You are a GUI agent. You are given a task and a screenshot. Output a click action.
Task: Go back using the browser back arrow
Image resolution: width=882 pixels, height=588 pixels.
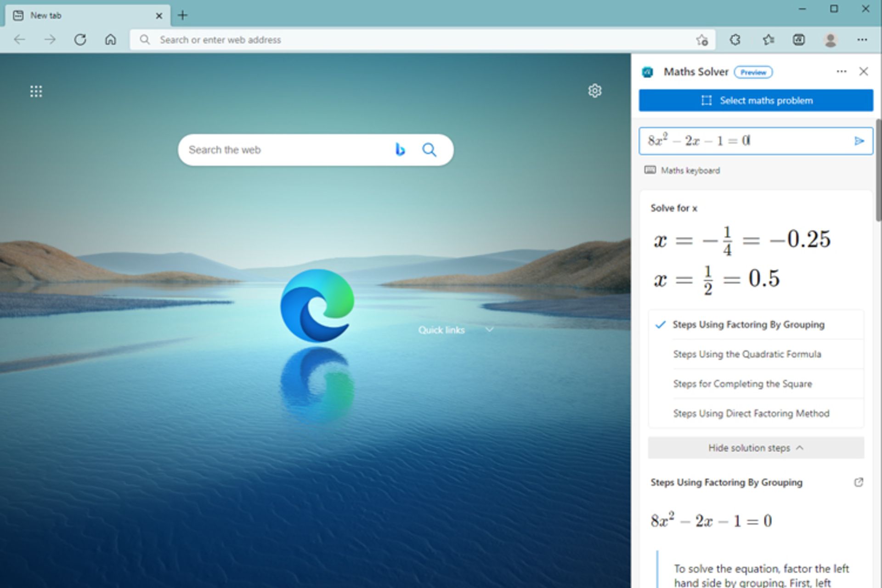19,40
